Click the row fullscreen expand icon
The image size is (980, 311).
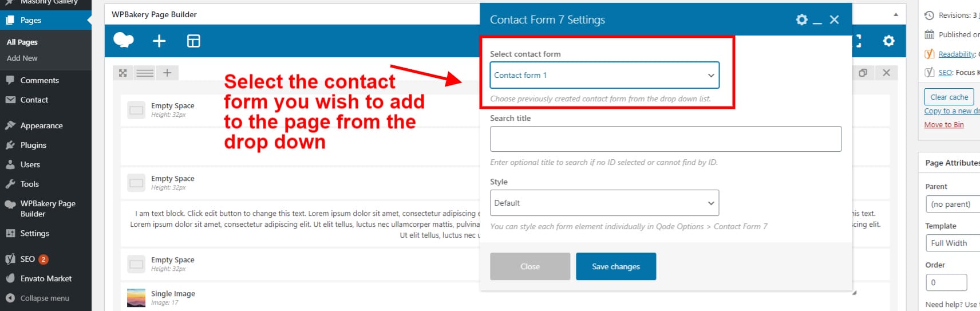click(122, 73)
